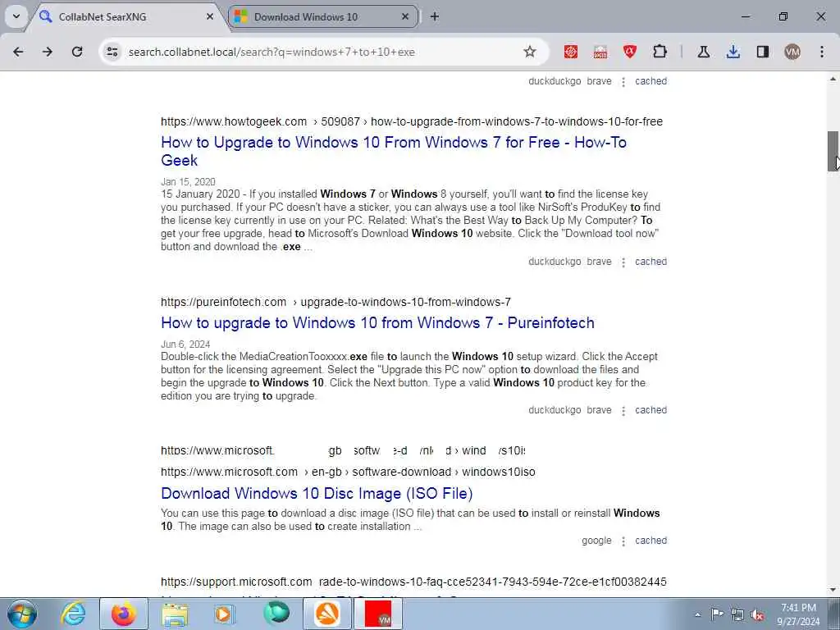Launch Internet Explorer from taskbar

[x=73, y=614]
